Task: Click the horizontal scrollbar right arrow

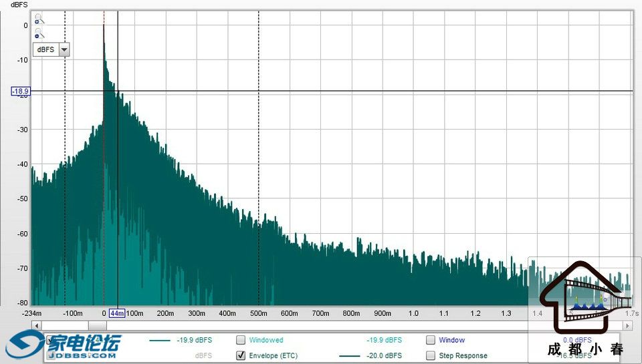Action: (627, 326)
